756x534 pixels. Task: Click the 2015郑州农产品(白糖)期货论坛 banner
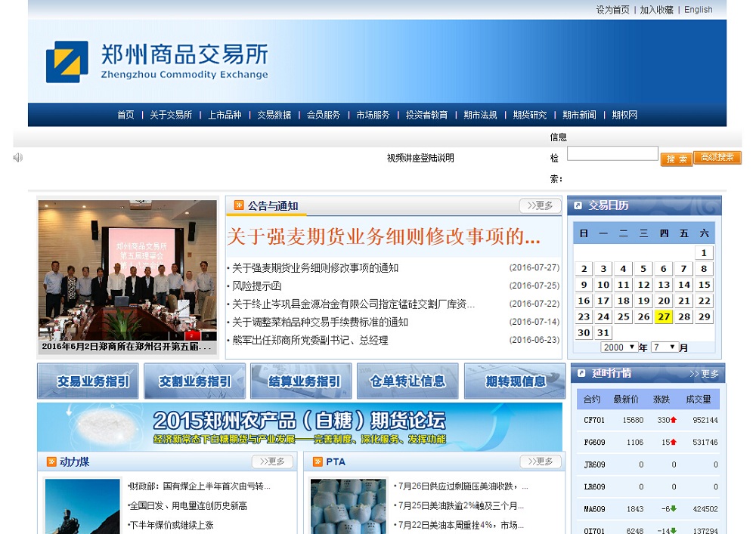(299, 427)
